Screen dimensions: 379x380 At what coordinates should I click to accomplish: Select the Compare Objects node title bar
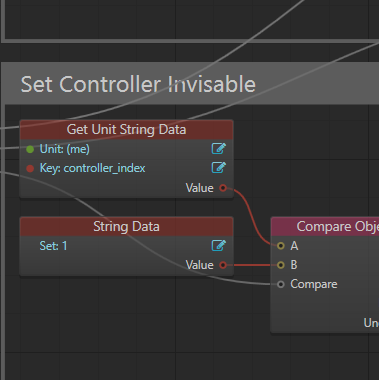325,227
